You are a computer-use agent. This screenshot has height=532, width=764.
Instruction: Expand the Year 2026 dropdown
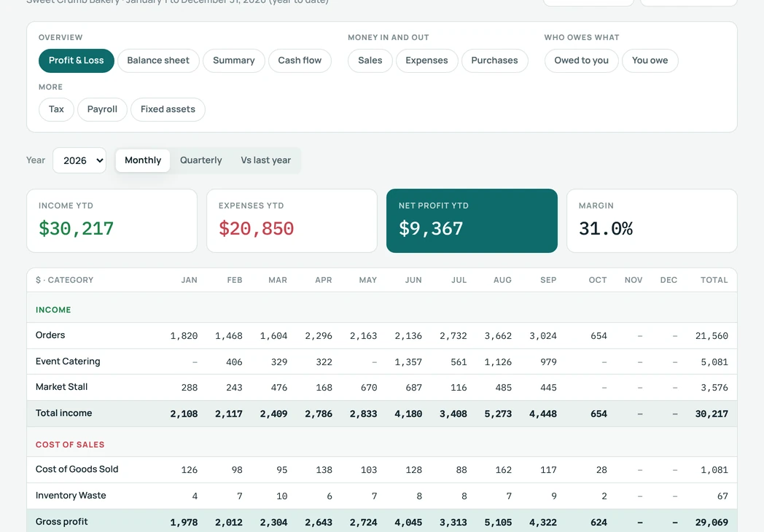pyautogui.click(x=79, y=160)
